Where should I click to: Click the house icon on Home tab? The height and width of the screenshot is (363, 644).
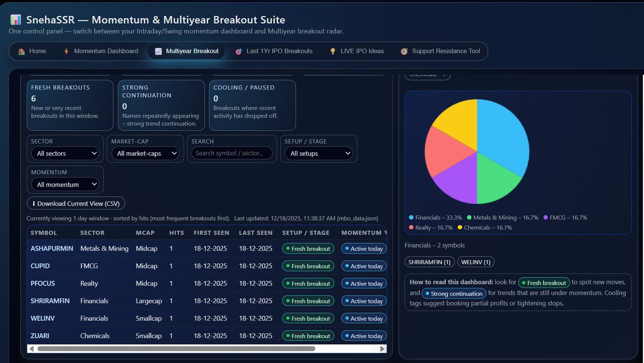click(21, 51)
